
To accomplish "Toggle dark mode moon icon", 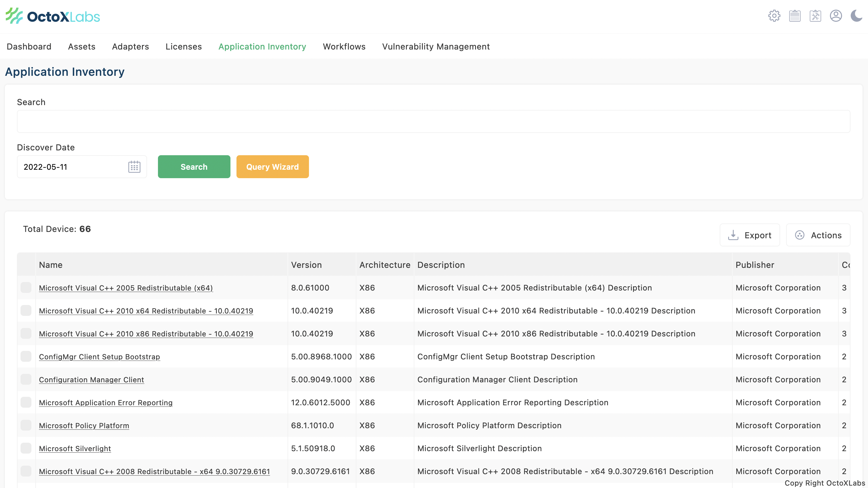I will pyautogui.click(x=856, y=16).
